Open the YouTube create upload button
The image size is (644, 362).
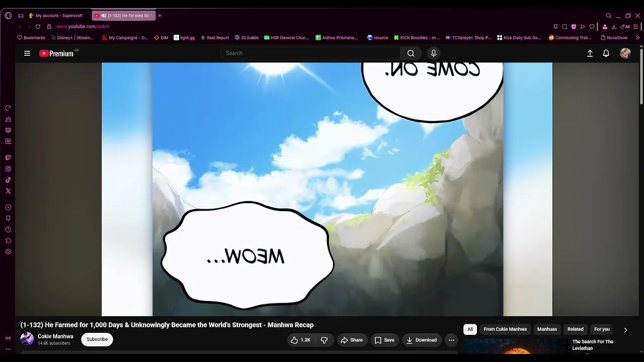pos(590,53)
